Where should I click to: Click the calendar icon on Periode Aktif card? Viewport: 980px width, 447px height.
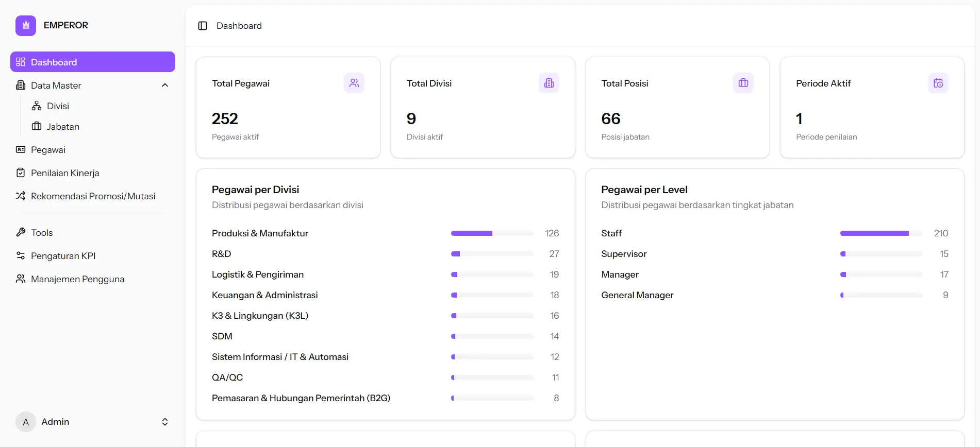pyautogui.click(x=938, y=83)
